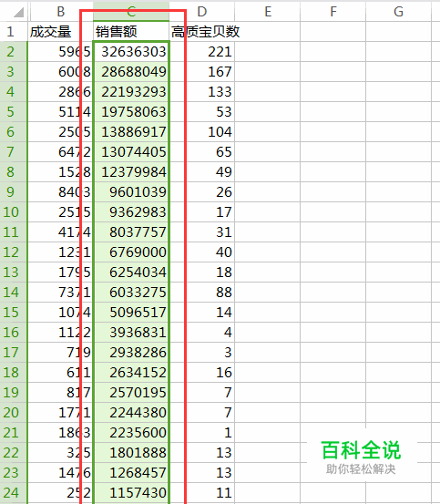Select column E header
This screenshot has width=440, height=504.
coord(268,12)
